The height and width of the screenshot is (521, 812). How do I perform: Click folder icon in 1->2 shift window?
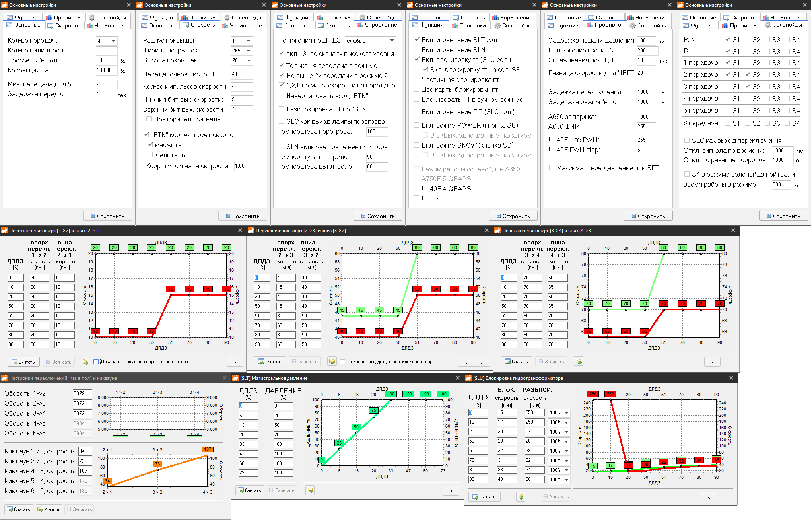(x=85, y=362)
